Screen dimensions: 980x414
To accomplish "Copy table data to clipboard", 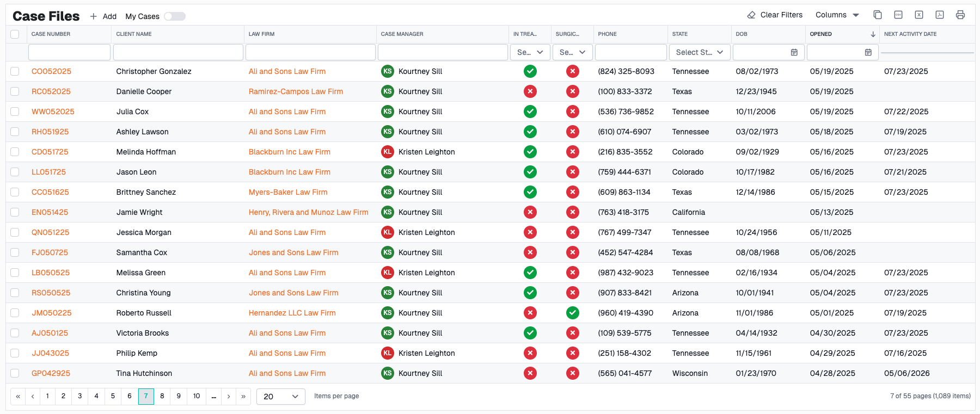I will tap(878, 15).
